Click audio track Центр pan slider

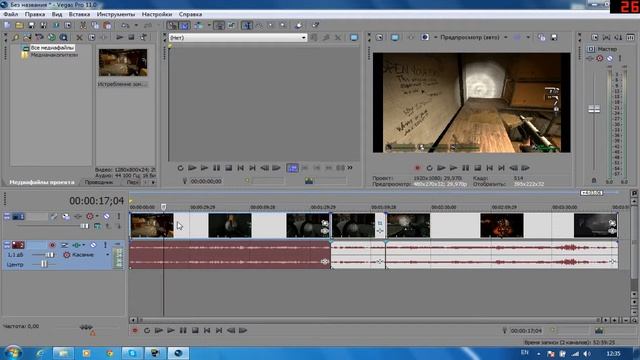tap(44, 264)
